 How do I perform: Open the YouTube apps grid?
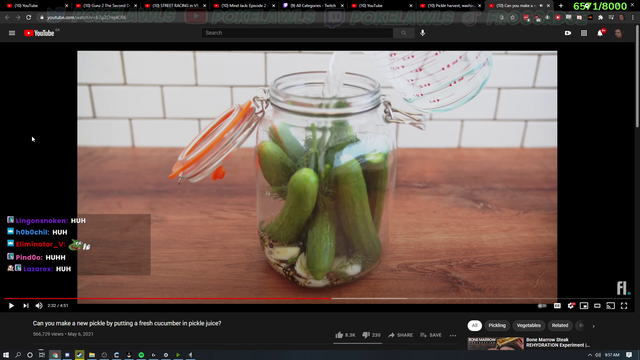[584, 33]
